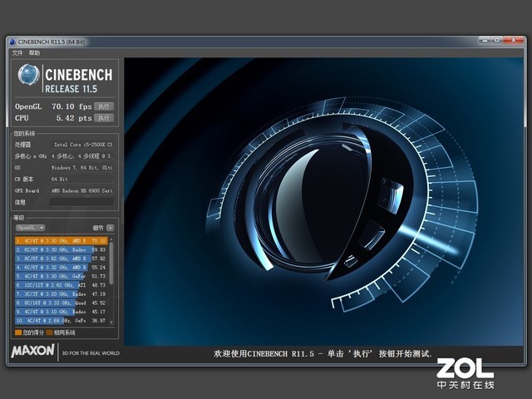Click the processor field Intel Core i5-2500K
The image size is (532, 399).
point(81,145)
